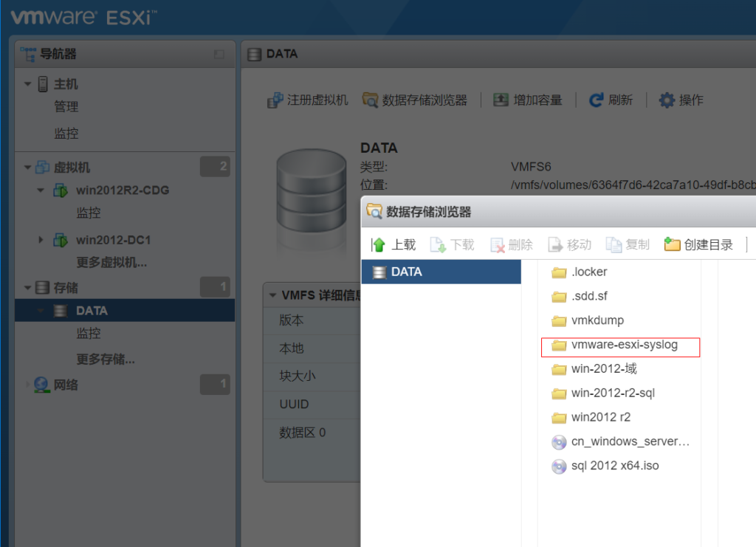Open the win-2012-r2-sql folder
This screenshot has width=756, height=547.
603,393
